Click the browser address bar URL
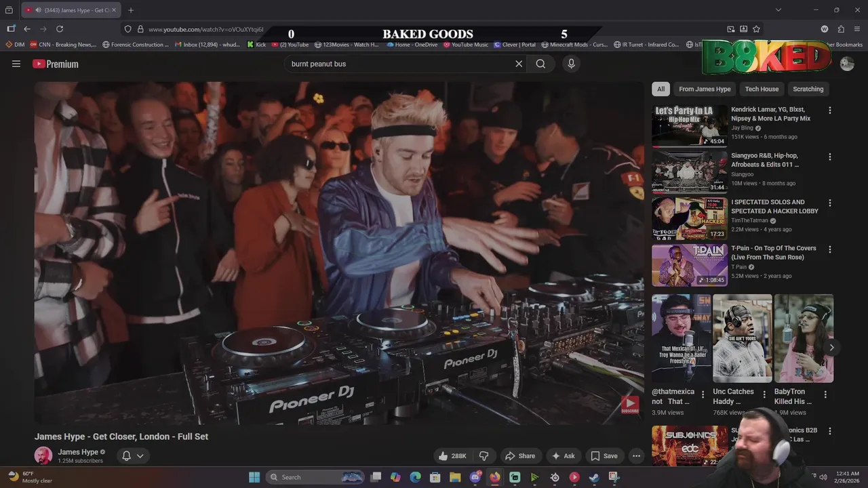Image resolution: width=868 pixels, height=488 pixels. pos(205,29)
